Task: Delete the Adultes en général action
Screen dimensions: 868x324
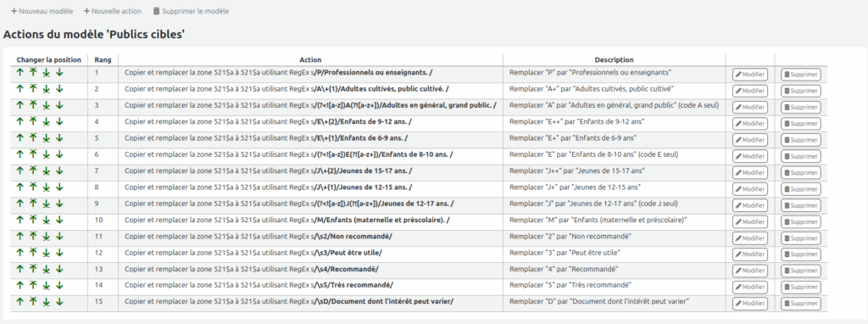Action: [x=800, y=107]
